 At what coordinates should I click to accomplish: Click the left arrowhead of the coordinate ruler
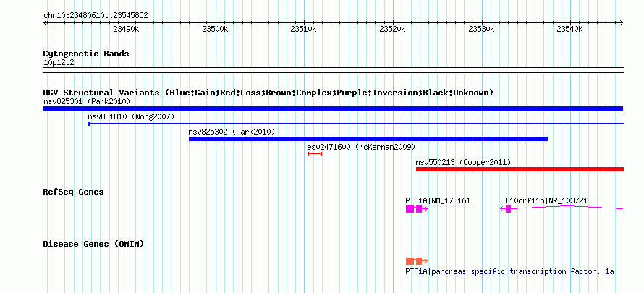[x=45, y=22]
